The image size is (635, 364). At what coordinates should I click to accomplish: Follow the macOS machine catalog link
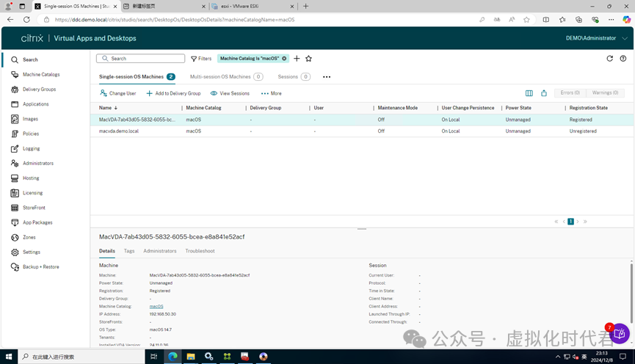click(156, 307)
